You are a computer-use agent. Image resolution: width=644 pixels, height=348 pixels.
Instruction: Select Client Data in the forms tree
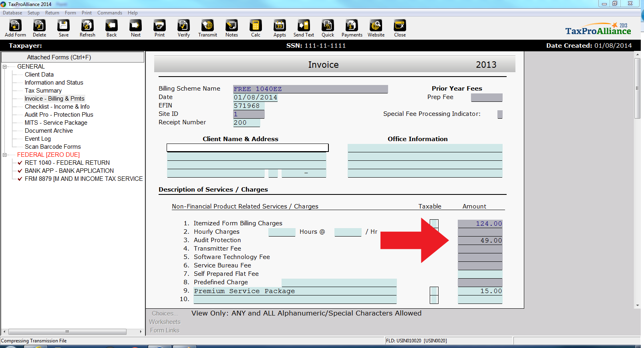(x=39, y=75)
